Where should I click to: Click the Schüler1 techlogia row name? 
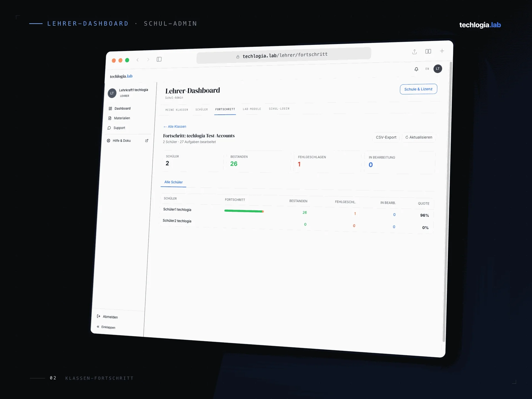(177, 209)
